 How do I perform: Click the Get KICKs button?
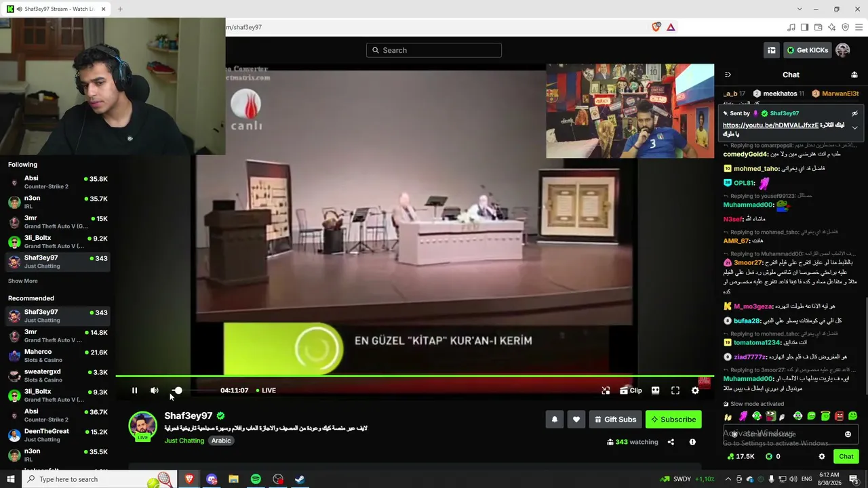(x=807, y=50)
